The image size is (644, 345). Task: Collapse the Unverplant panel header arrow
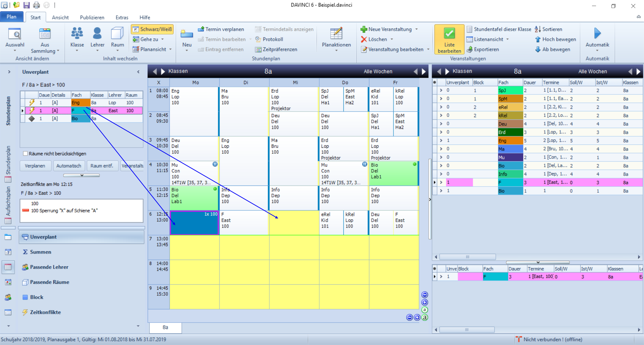coord(138,72)
